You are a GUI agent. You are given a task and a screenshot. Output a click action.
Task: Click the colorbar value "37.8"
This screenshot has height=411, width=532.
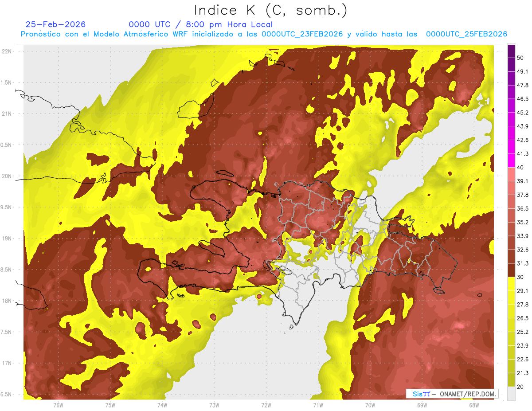pyautogui.click(x=523, y=195)
